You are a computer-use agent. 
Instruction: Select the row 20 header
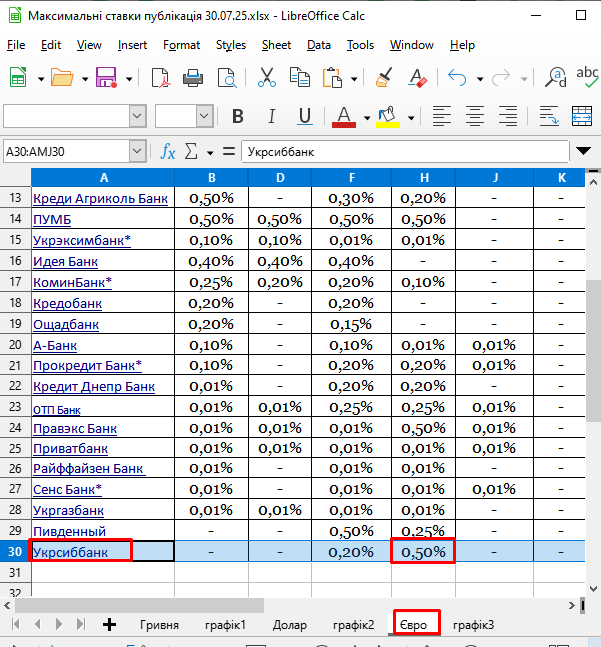tap(15, 345)
